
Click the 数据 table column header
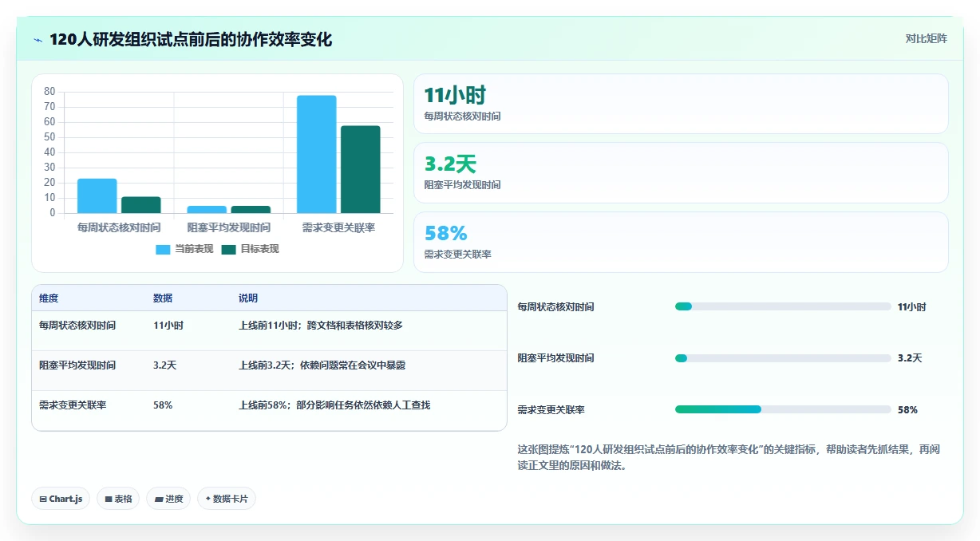[x=163, y=298]
